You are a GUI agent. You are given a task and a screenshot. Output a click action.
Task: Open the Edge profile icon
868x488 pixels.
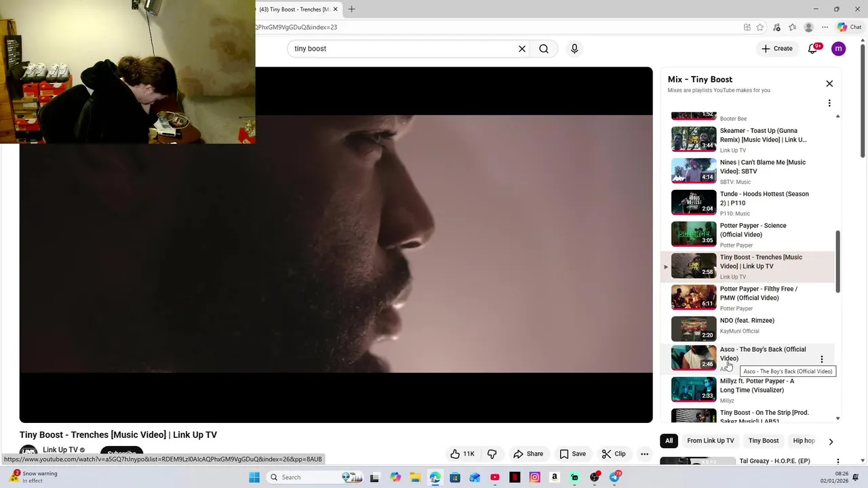pos(808,27)
